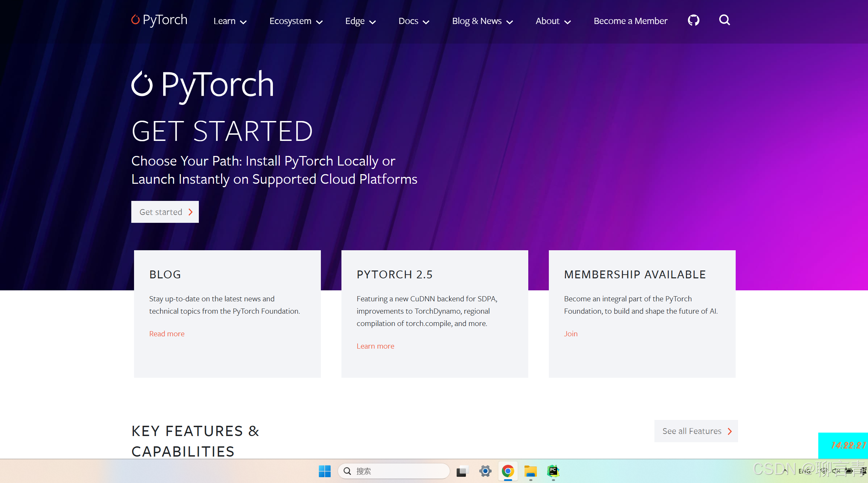Image resolution: width=868 pixels, height=483 pixels.
Task: Expand the Learn dropdown menu
Action: 230,21
